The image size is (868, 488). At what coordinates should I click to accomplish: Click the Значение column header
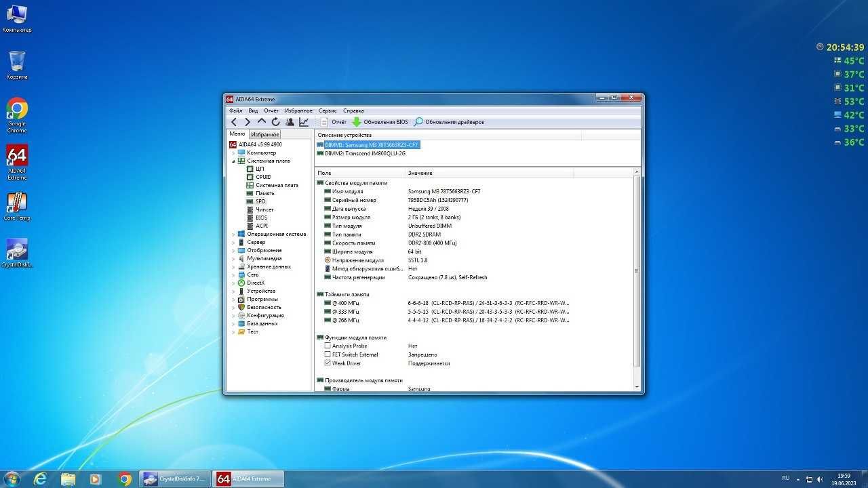[490, 173]
